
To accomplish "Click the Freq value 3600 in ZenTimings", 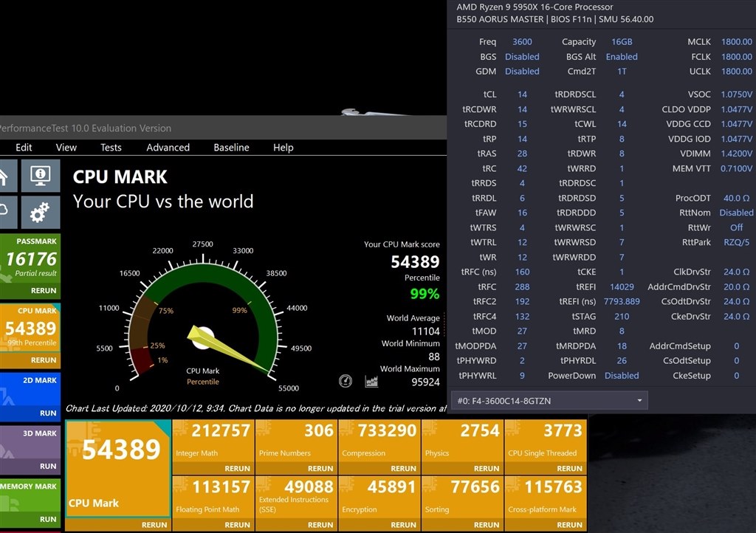I will 522,42.
